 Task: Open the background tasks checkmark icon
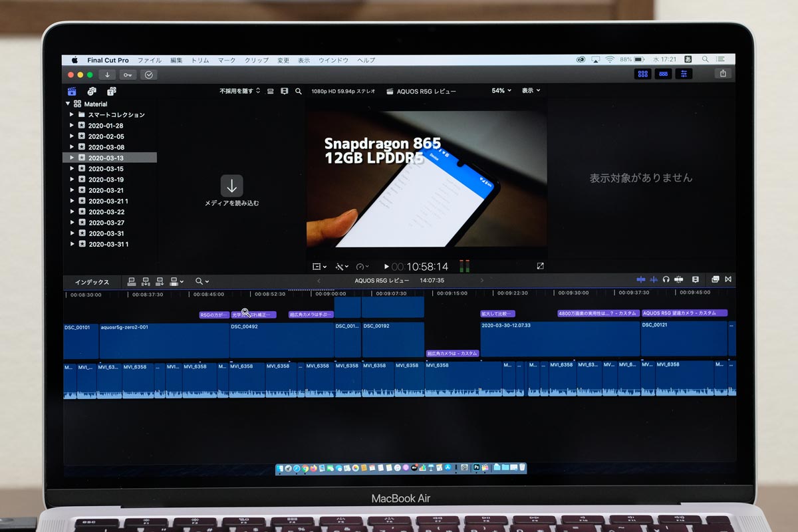pyautogui.click(x=149, y=74)
